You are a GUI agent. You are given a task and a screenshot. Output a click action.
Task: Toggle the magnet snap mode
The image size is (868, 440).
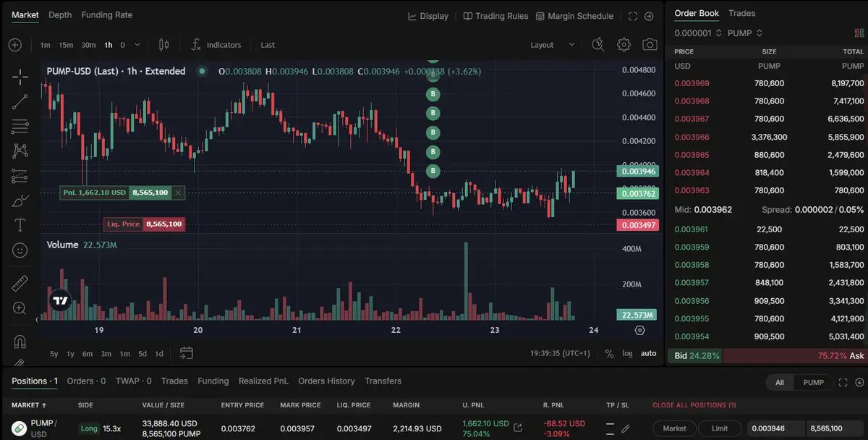point(20,342)
